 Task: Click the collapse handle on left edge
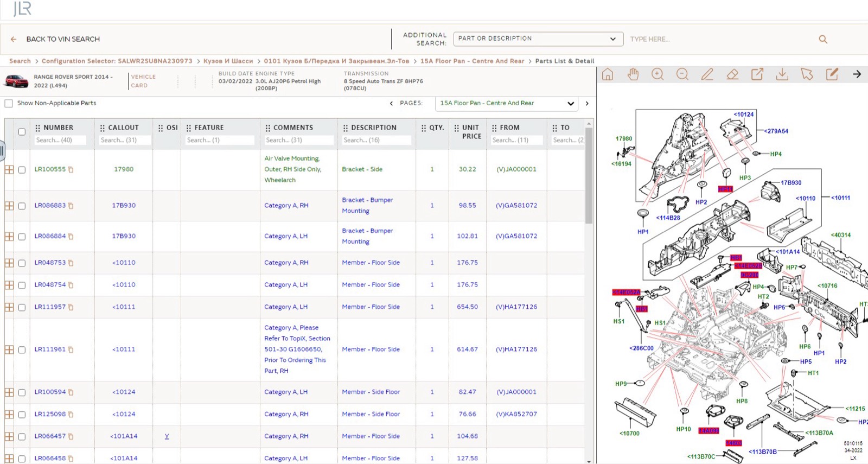coord(2,150)
